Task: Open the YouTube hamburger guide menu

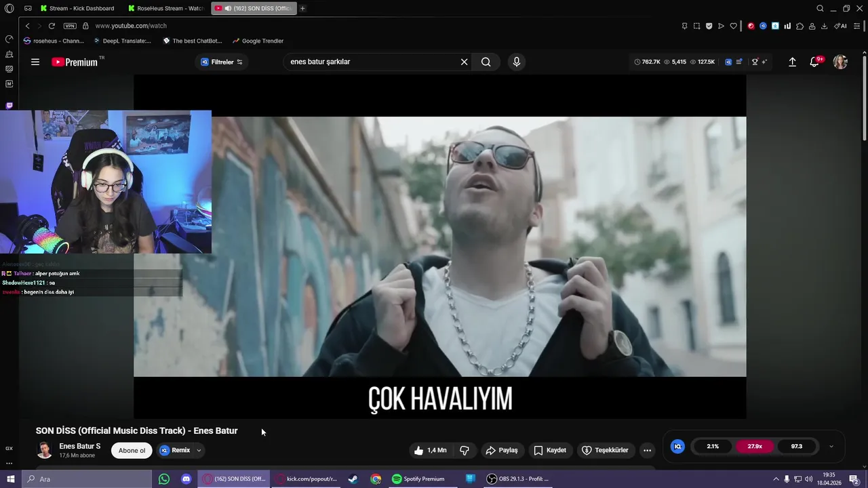Action: click(35, 62)
